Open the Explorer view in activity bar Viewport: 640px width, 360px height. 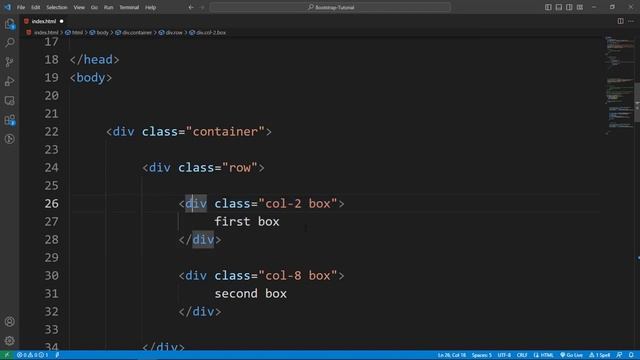(9, 24)
